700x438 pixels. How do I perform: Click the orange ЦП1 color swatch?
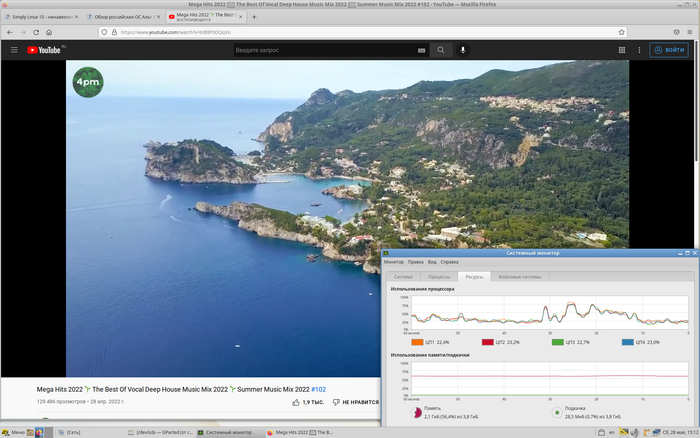417,342
